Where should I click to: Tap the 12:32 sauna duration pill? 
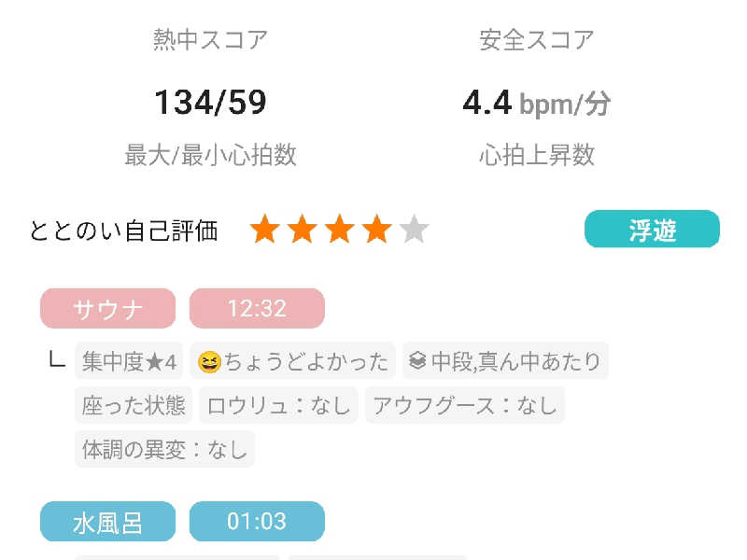(257, 309)
